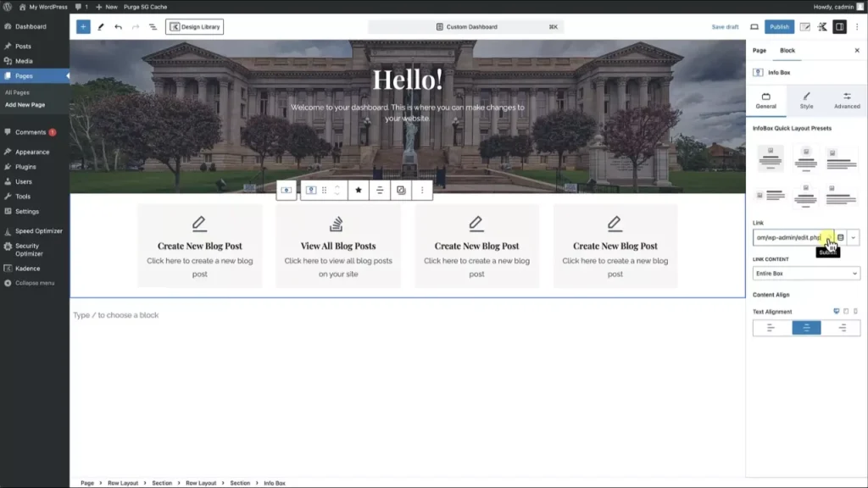Open the document list view icon

(153, 26)
